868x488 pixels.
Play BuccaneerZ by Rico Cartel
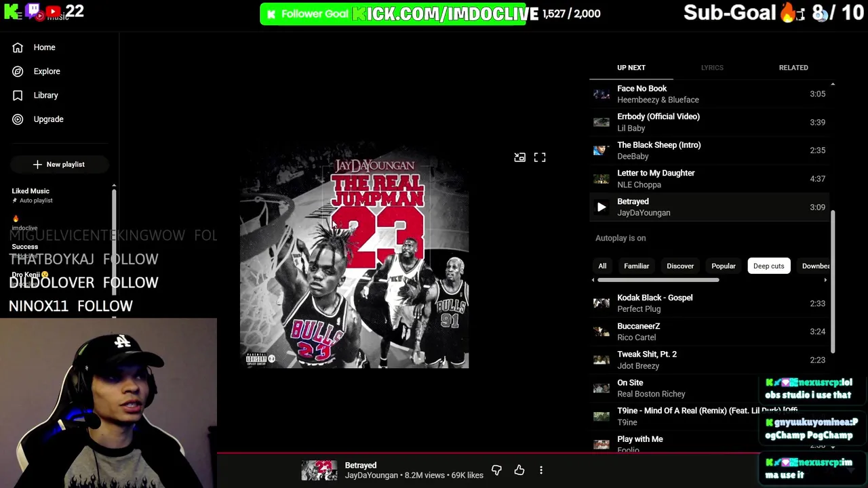coord(709,331)
